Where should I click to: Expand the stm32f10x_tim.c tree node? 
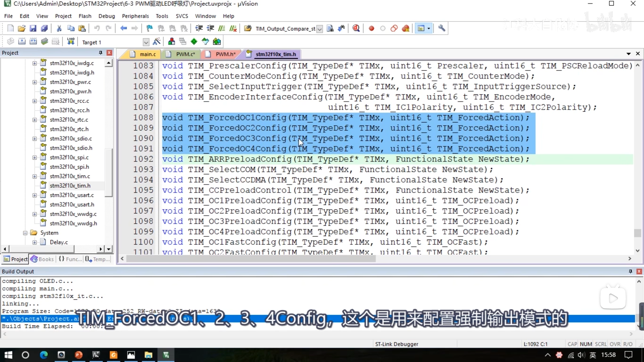point(35,176)
